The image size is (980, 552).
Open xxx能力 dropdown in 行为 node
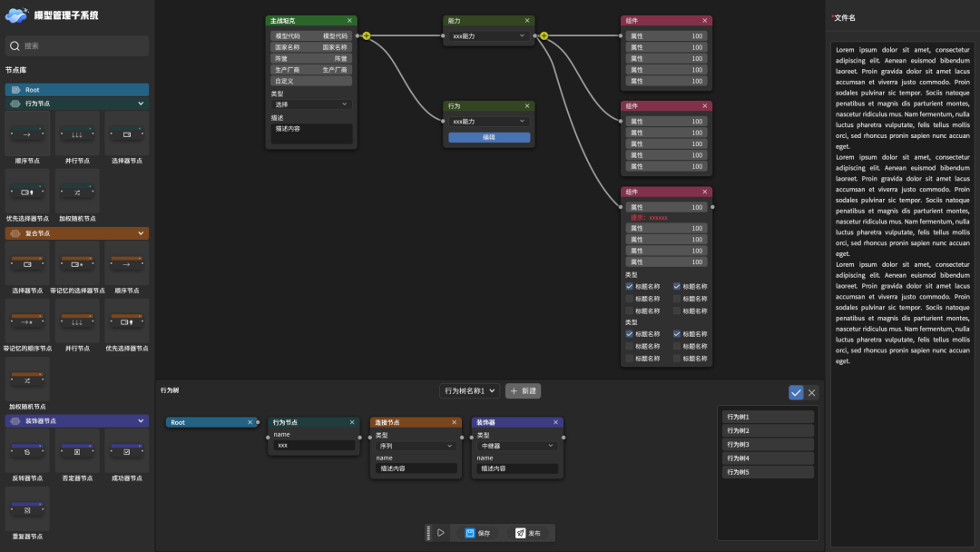pyautogui.click(x=489, y=122)
